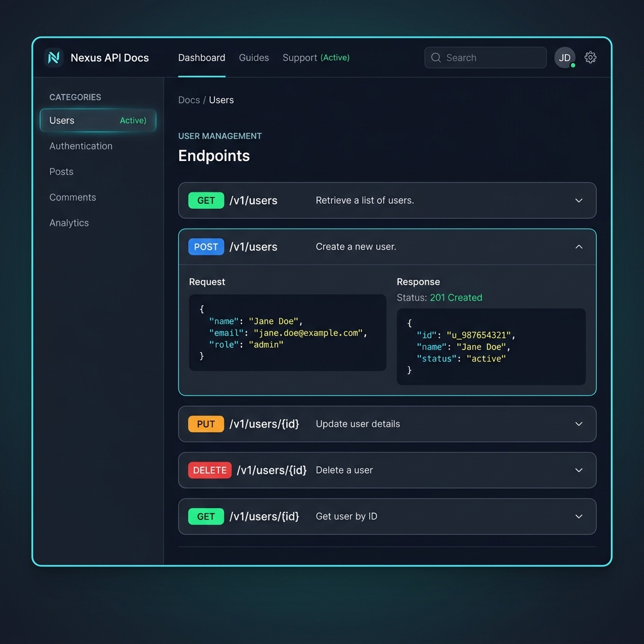Click the "admin" role value
This screenshot has width=644, height=644.
tap(266, 345)
